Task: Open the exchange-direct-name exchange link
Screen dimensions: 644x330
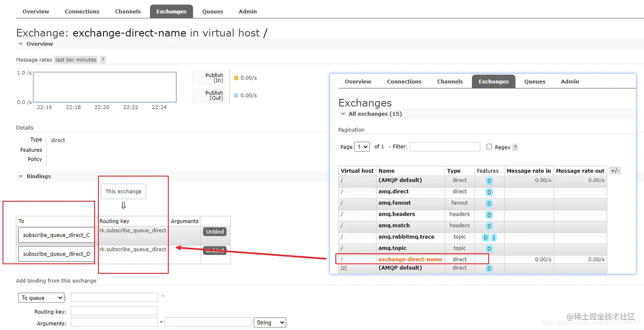Action: [x=410, y=259]
